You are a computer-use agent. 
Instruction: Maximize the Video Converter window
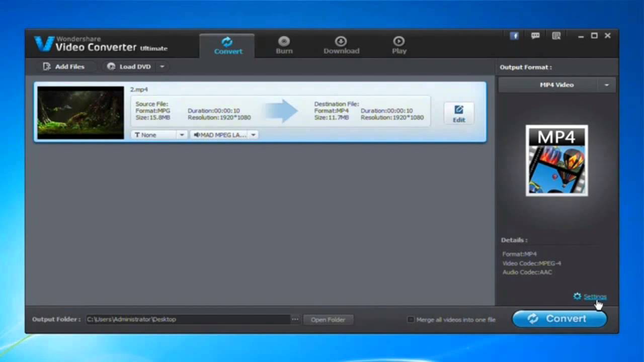[594, 36]
